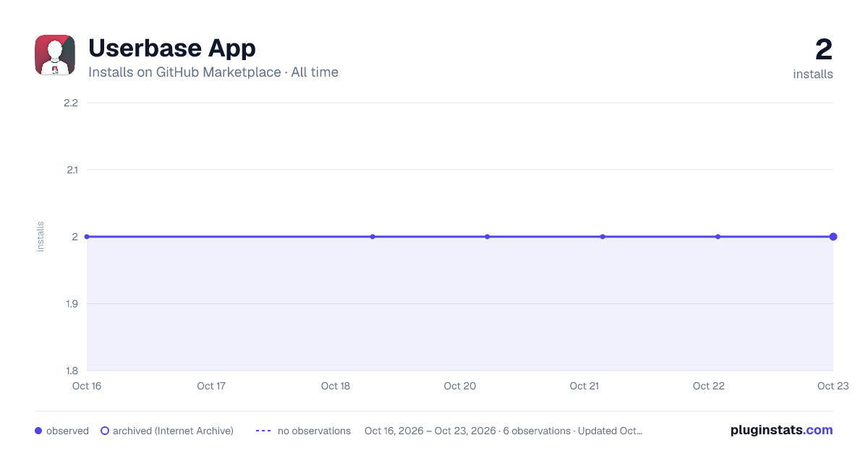Click the 'no observations' legend text
This screenshot has height=456, width=868.
314,431
